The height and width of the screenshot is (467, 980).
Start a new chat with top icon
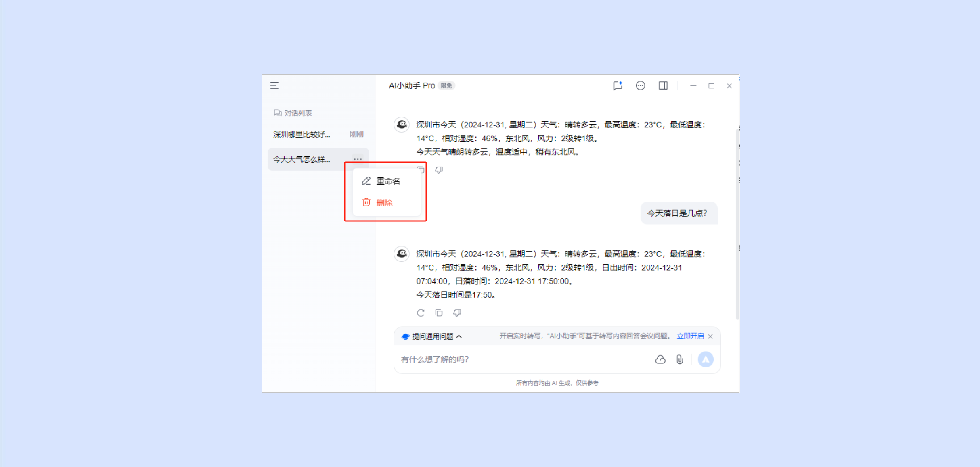click(618, 85)
